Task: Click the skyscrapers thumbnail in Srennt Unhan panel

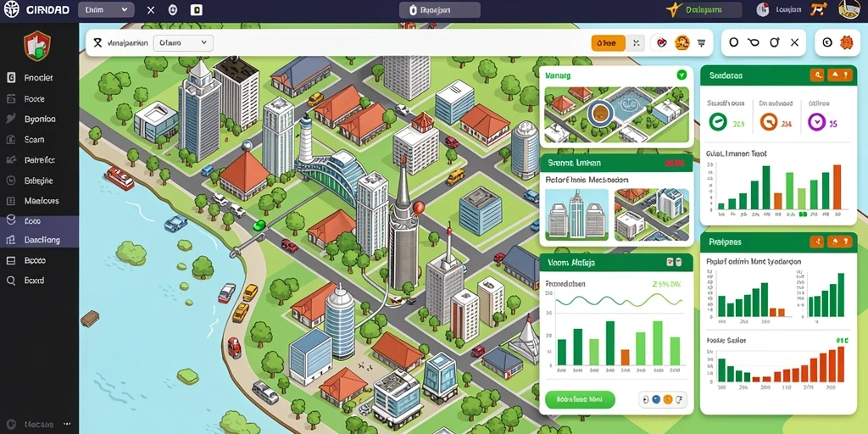Action: [576, 214]
